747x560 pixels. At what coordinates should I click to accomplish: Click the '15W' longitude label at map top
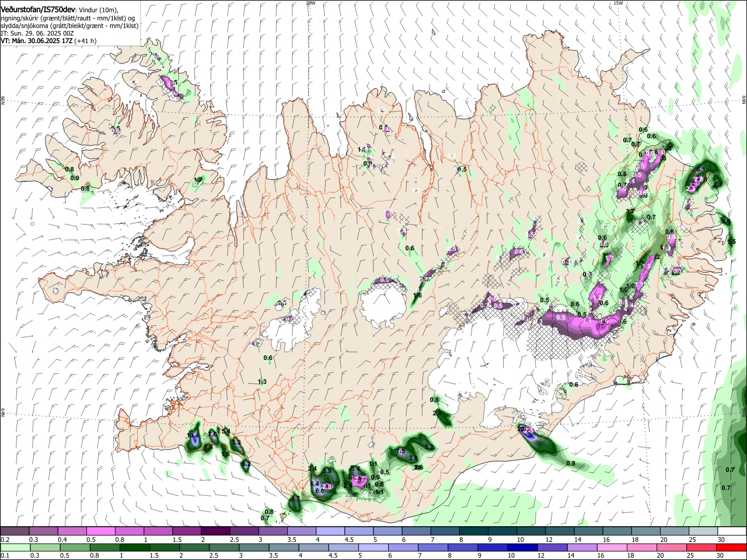pyautogui.click(x=618, y=3)
